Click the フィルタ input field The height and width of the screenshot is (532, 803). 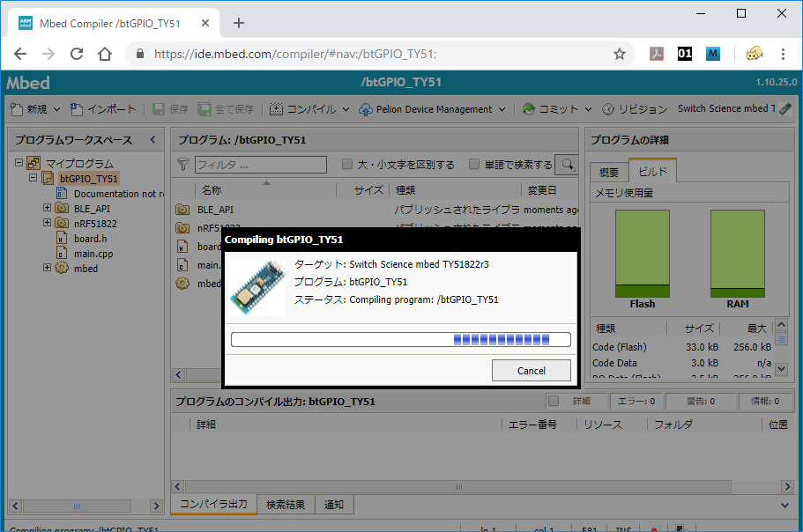point(260,164)
